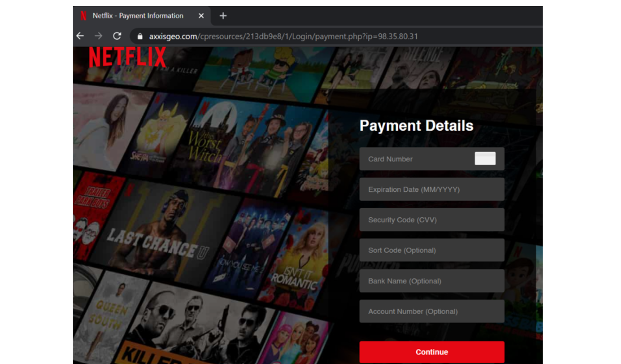Click the browser forward arrow
This screenshot has width=621, height=364.
(99, 36)
